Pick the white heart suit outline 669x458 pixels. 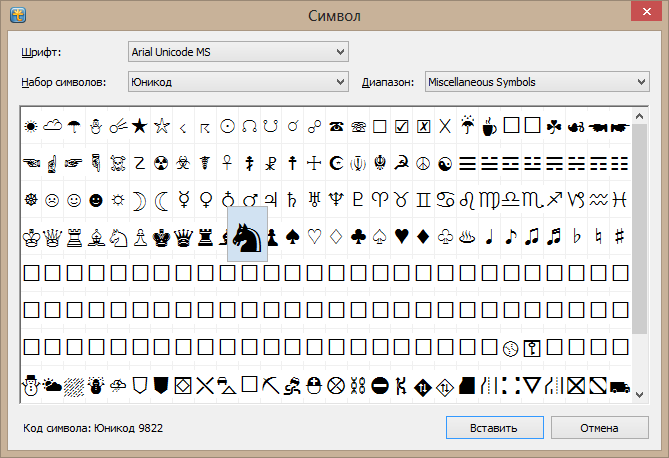[x=314, y=236]
